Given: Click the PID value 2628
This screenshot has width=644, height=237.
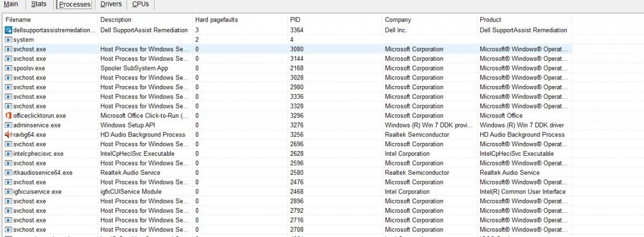Looking at the screenshot, I should click(x=297, y=154).
